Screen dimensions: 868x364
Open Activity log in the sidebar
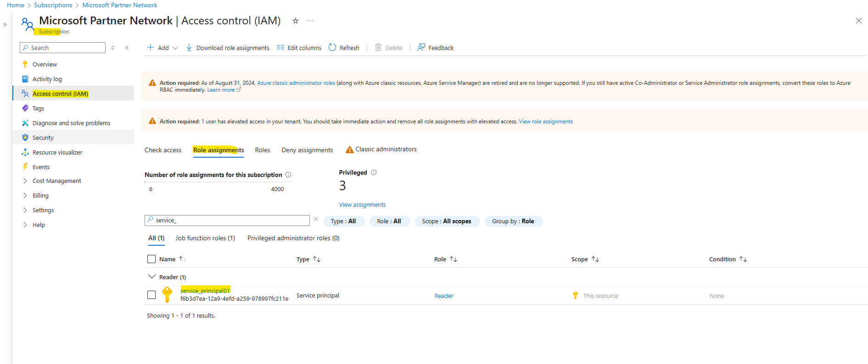coord(47,79)
